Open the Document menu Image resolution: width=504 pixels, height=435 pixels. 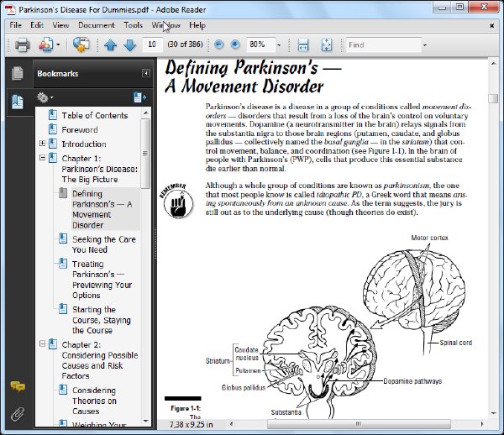tap(96, 25)
